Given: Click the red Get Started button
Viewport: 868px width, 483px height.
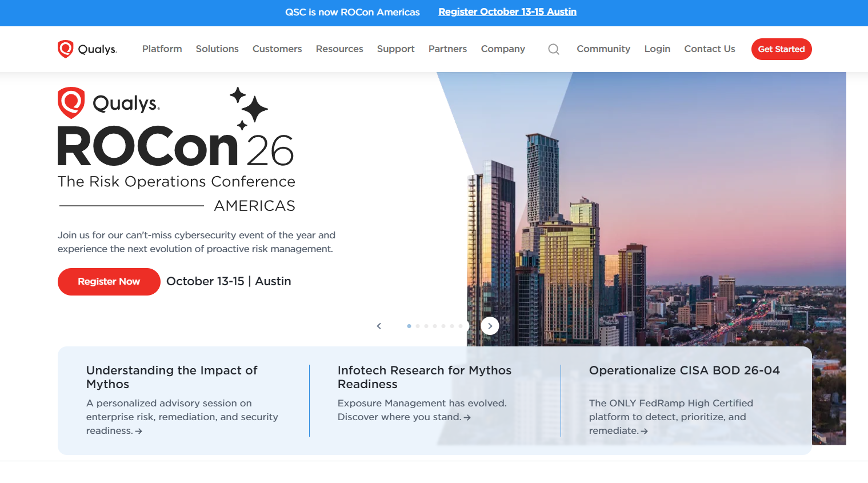Looking at the screenshot, I should (781, 49).
